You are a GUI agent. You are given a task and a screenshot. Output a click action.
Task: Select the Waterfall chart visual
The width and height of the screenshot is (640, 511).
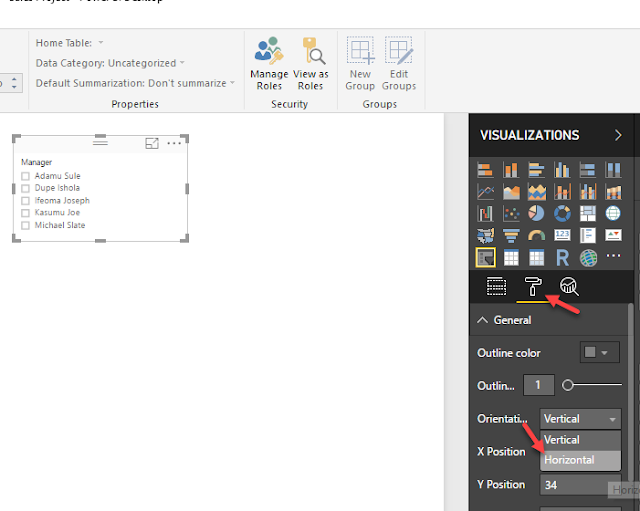(x=485, y=213)
